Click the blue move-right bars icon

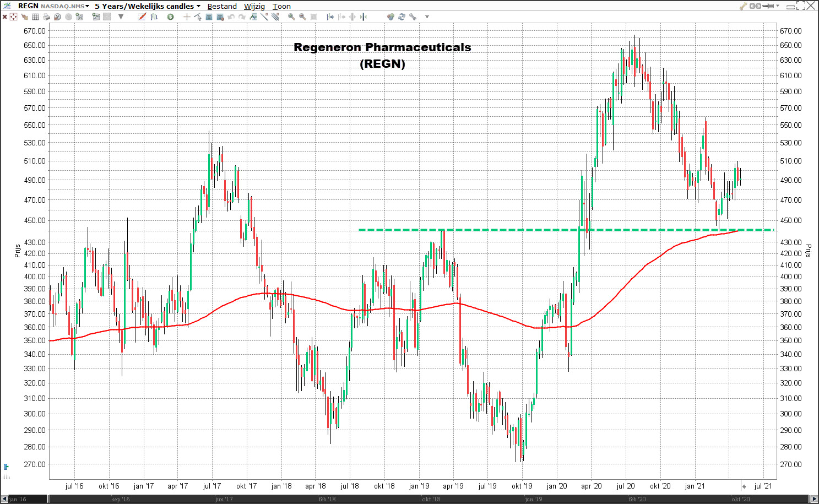[x=330, y=17]
